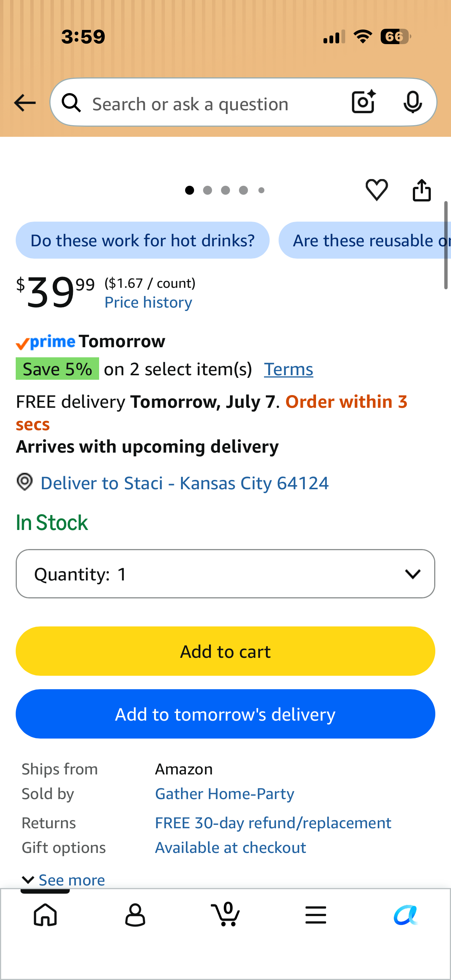The image size is (451, 980).
Task: Click the Add to cart button
Action: (x=225, y=651)
